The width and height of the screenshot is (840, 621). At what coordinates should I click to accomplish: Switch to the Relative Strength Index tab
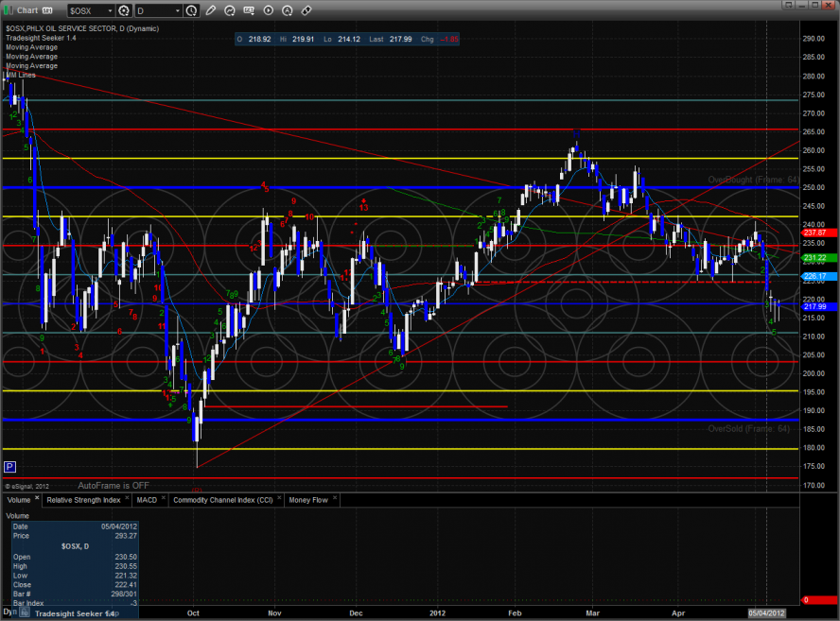click(83, 499)
